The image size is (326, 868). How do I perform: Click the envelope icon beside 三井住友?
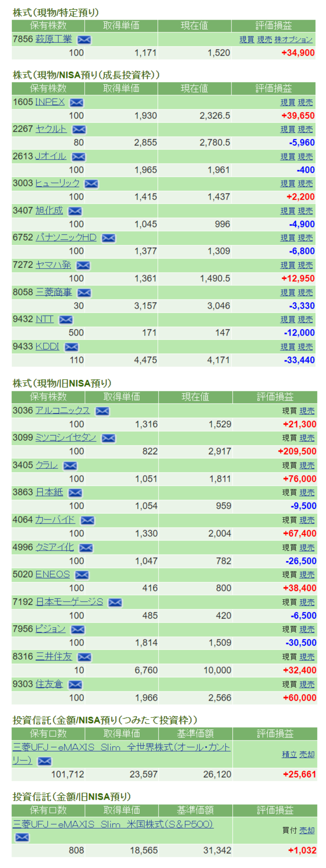pos(84,657)
